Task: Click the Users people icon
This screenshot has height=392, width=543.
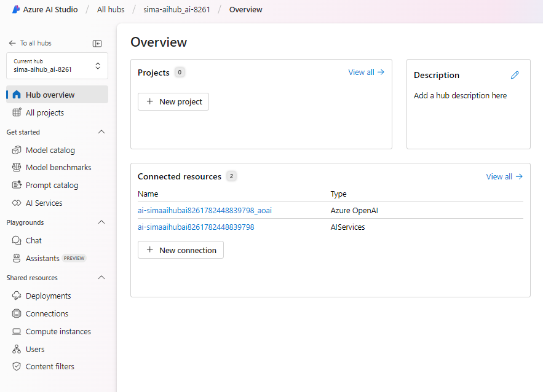Action: [17, 349]
